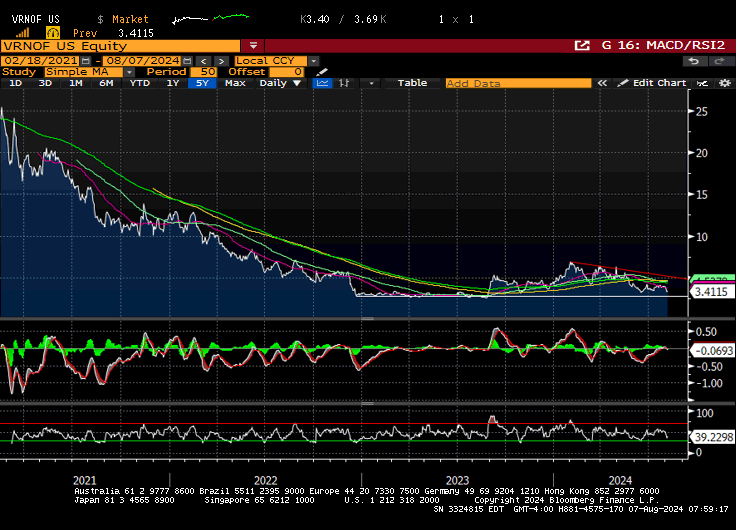The height and width of the screenshot is (530, 736).
Task: Click the 2023 year label on time axis
Action: (457, 480)
